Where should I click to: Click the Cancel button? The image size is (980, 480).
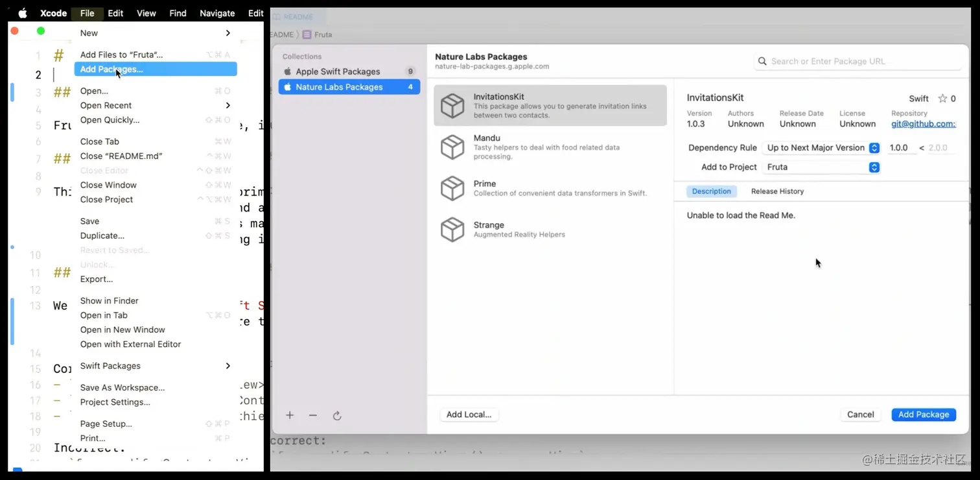pos(861,414)
